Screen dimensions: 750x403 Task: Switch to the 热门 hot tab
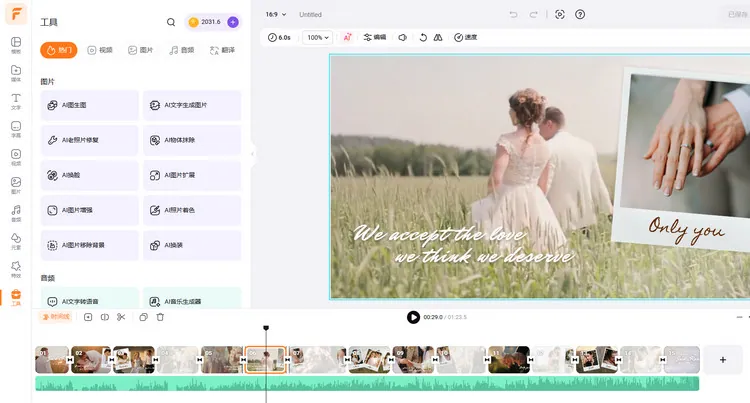[59, 50]
